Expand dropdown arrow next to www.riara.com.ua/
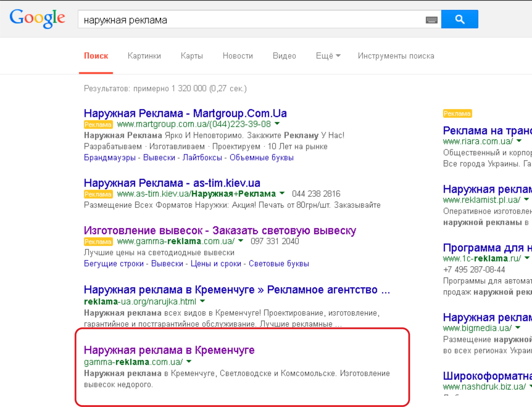Image resolution: width=532 pixels, height=407 pixels. (x=519, y=141)
